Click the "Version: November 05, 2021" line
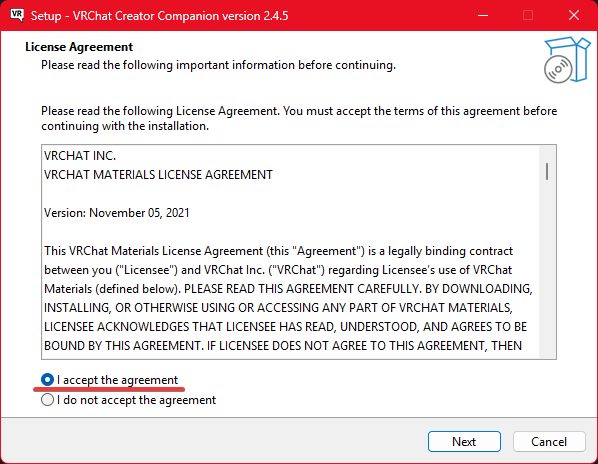The width and height of the screenshot is (598, 464). (x=117, y=213)
